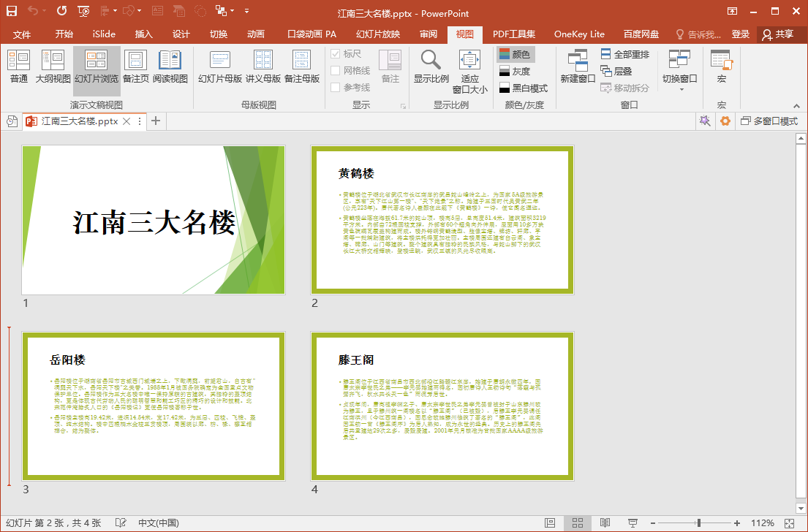This screenshot has width=808, height=532.
Task: Open the File (文件) menu
Action: point(22,34)
